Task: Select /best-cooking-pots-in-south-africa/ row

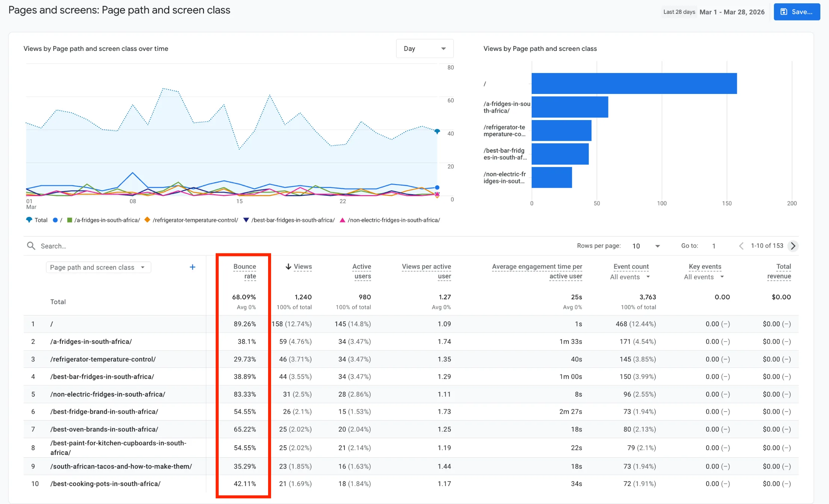Action: click(x=411, y=484)
